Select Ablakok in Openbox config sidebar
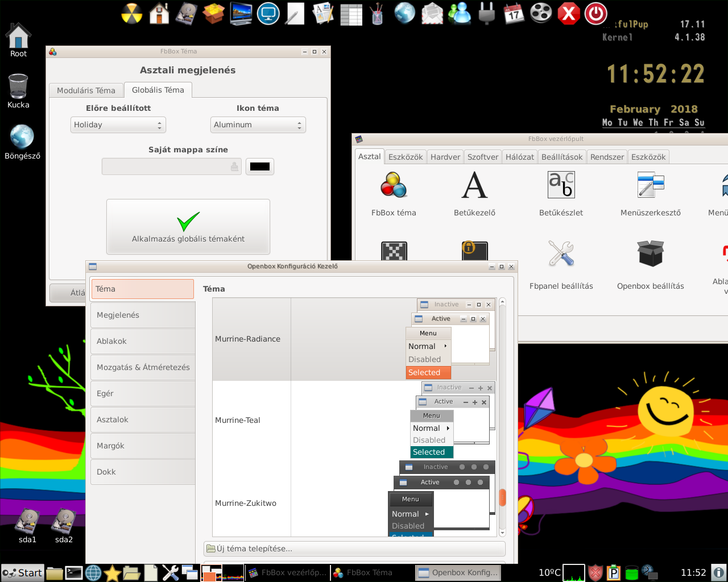Screen dimensions: 728x582 [x=143, y=341]
